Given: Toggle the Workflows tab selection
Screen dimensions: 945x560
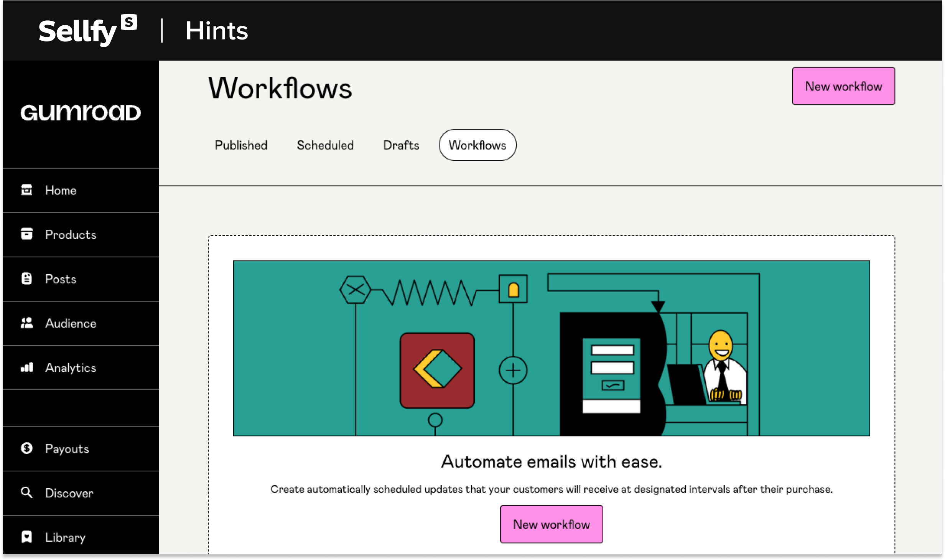Looking at the screenshot, I should click(x=477, y=144).
